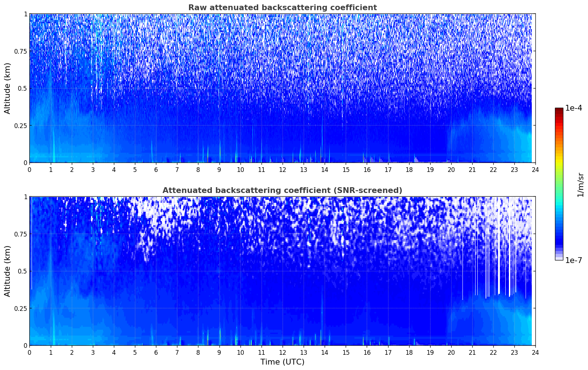
Task: Click altitude tick '0.25' on raw plot
Action: pos(20,126)
